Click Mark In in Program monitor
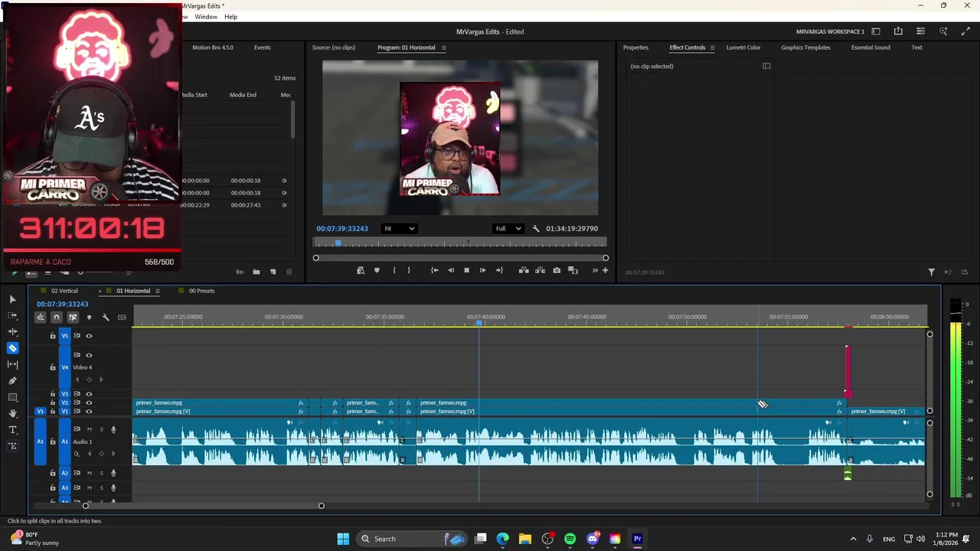 (x=394, y=270)
